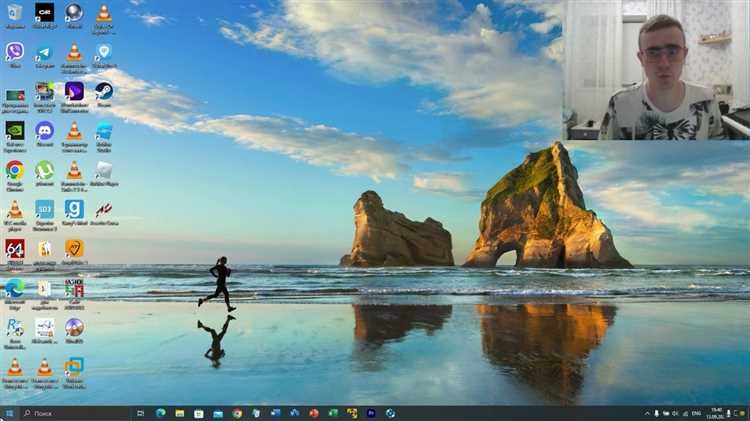Expand hidden system tray icons

(x=647, y=412)
